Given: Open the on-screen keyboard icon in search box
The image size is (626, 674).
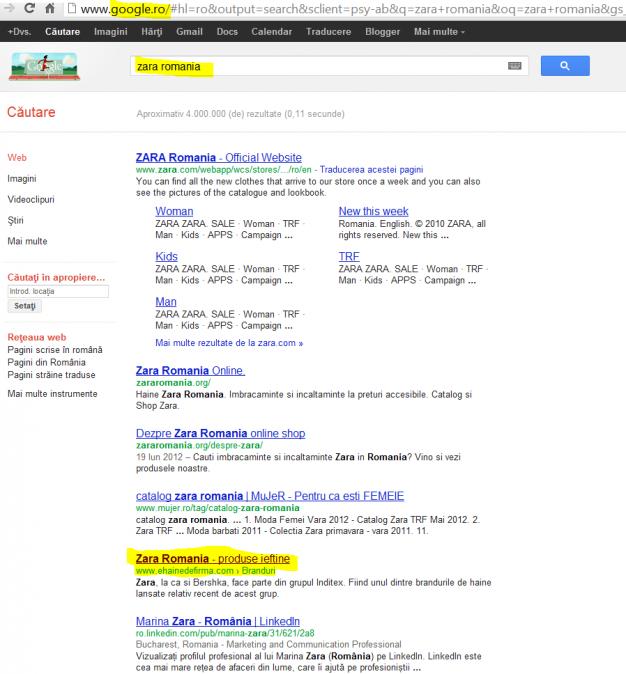Looking at the screenshot, I should [514, 66].
